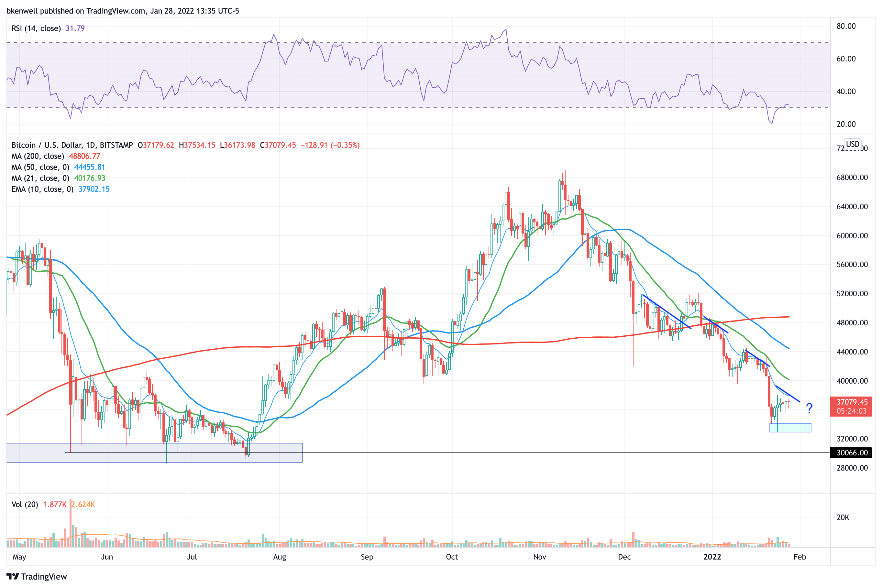Click the 2022 label on time axis
Screen dimensions: 882x588
point(712,557)
